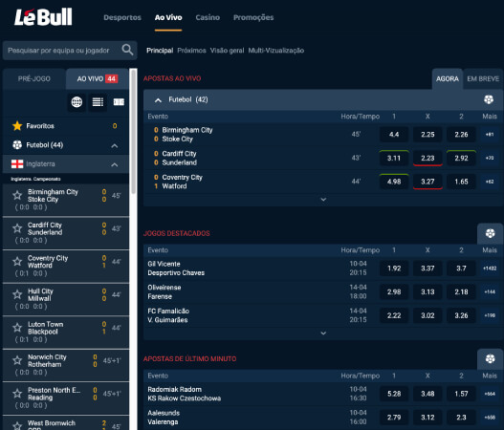This screenshot has width=504, height=430.
Task: Bet on Stoke City win at 2.26
Action: point(461,134)
